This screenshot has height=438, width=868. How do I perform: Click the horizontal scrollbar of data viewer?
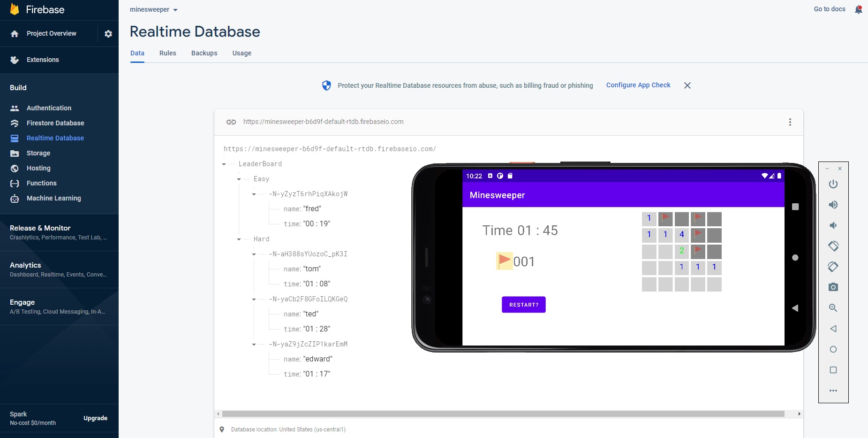pos(503,414)
